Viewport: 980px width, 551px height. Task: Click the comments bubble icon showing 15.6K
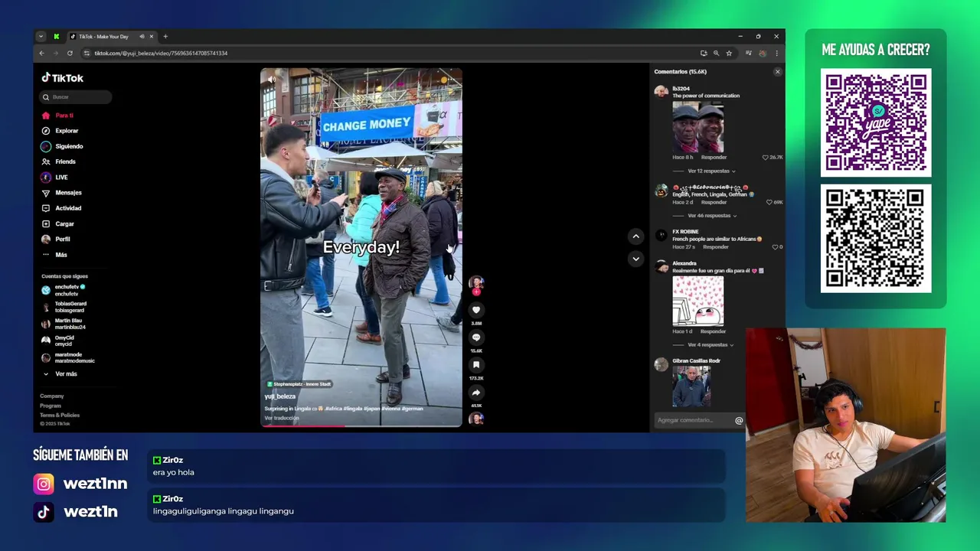(x=476, y=337)
